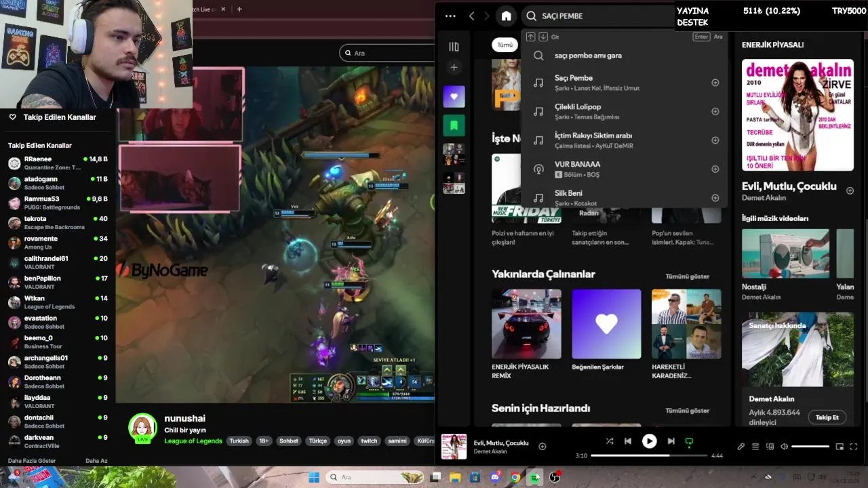The image size is (868, 488).
Task: Open the Windows Start menu
Action: [314, 477]
